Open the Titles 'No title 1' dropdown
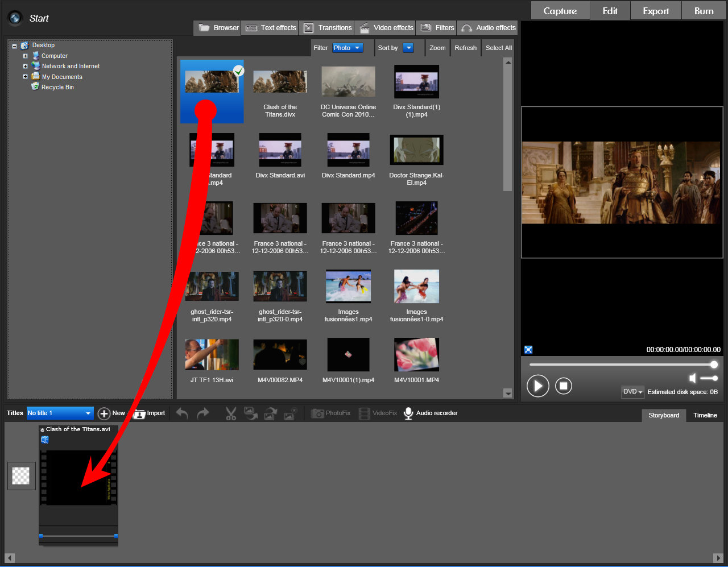Viewport: 728px width, 567px height. tap(60, 413)
